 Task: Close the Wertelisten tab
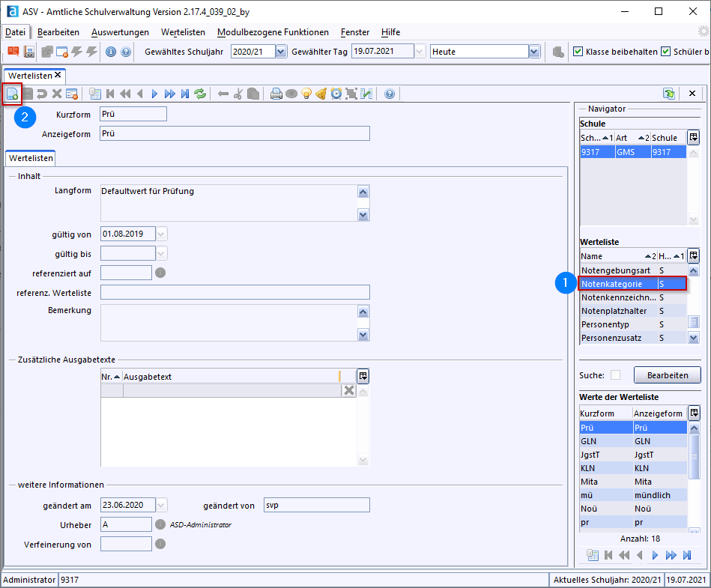58,75
